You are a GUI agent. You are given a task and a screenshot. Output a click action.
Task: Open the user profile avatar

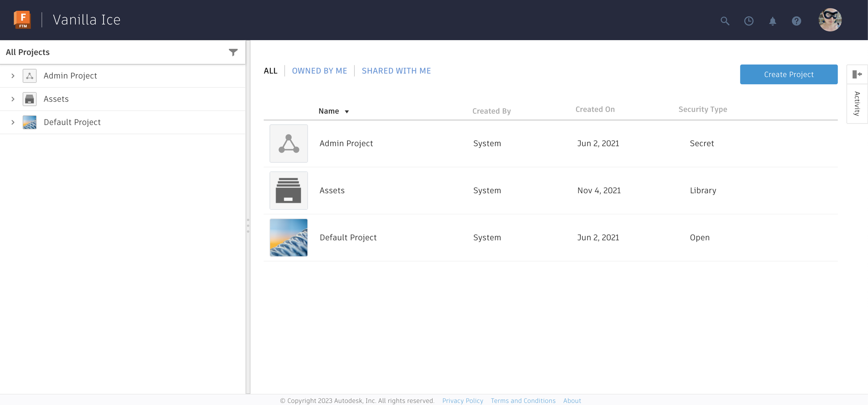(x=830, y=20)
